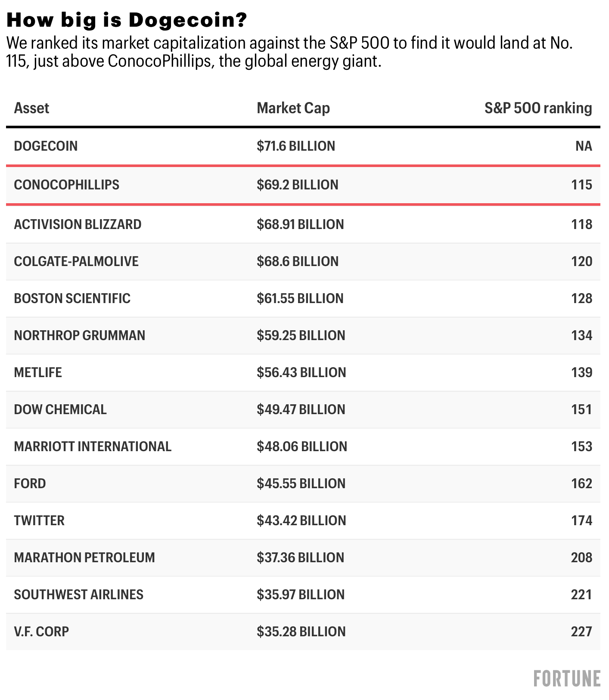Click the Market Cap column header
This screenshot has width=609, height=700.
point(293,108)
